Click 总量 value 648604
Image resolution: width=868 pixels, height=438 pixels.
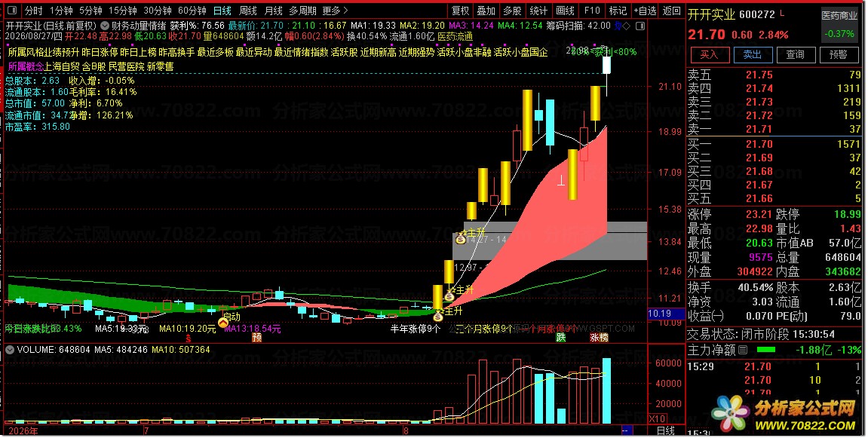pyautogui.click(x=843, y=258)
